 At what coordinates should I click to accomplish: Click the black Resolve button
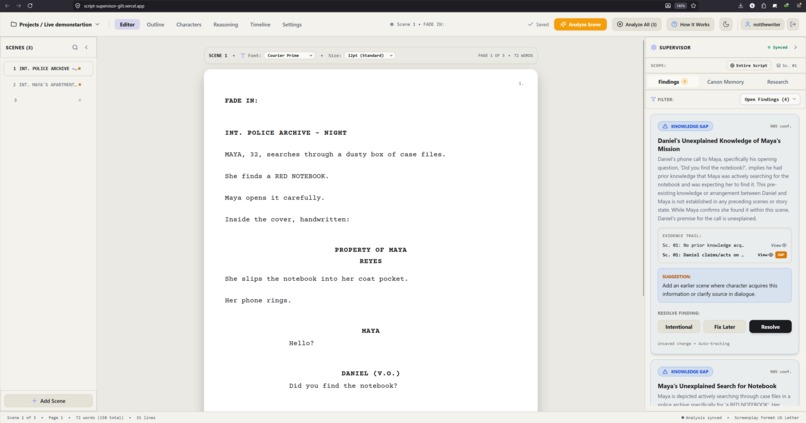(770, 327)
